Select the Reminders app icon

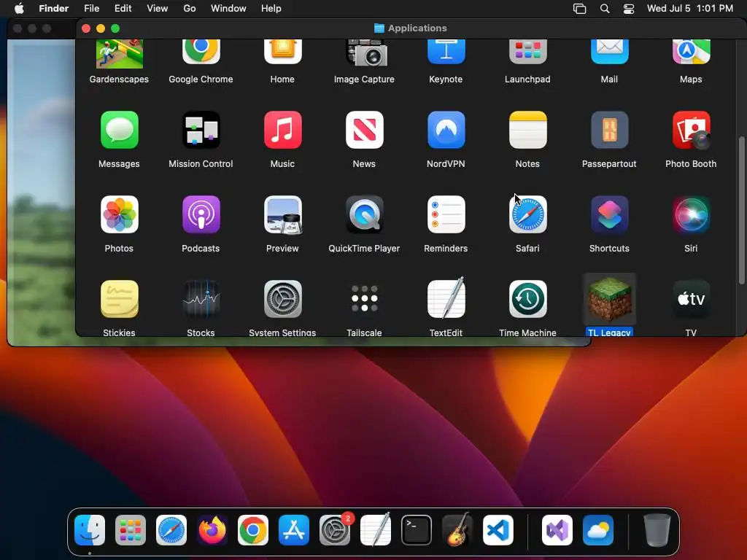446,214
